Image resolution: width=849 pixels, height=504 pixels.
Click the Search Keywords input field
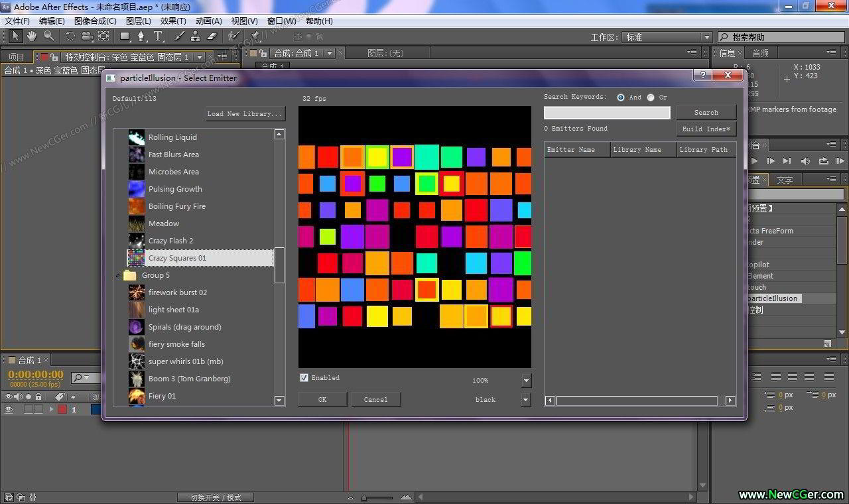tap(607, 113)
